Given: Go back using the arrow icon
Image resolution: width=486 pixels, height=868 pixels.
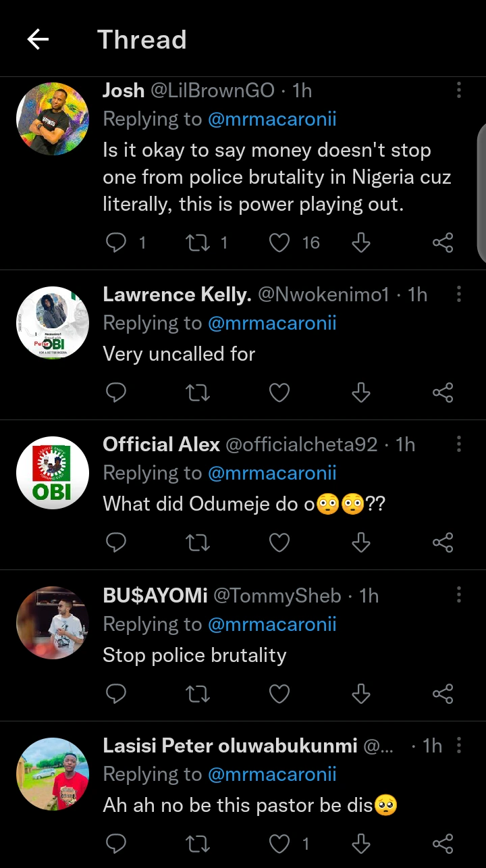Looking at the screenshot, I should pos(38,40).
